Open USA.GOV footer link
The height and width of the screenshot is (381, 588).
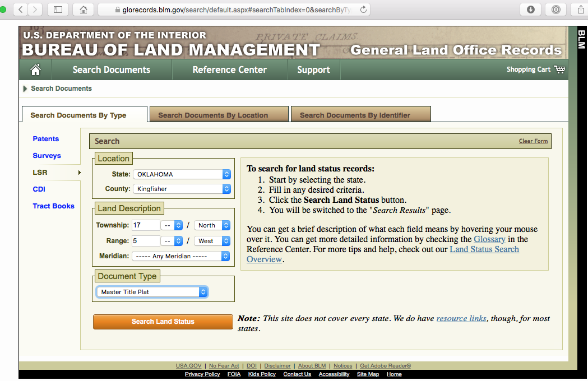[189, 366]
